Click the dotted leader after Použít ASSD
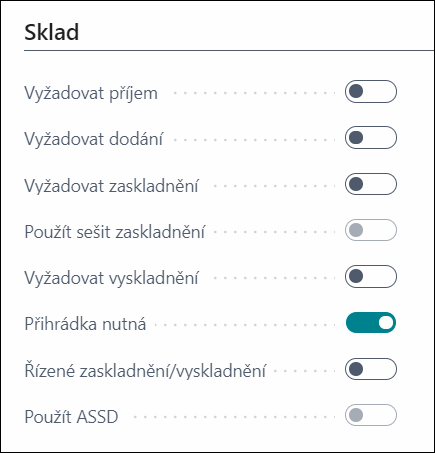The image size is (435, 453). point(234,417)
